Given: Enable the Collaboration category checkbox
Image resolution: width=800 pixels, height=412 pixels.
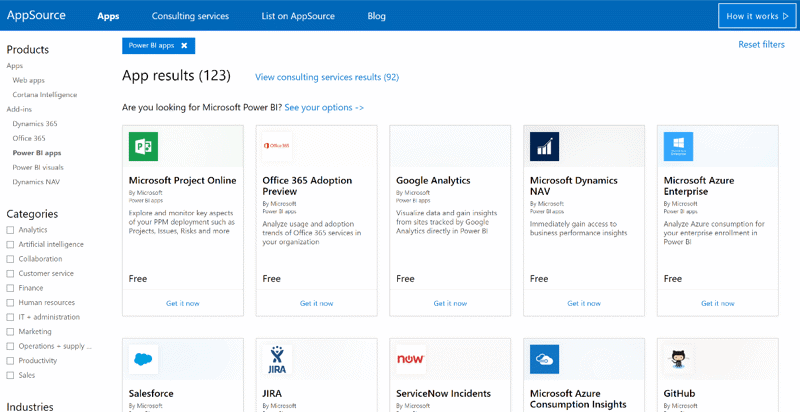Looking at the screenshot, I should 10,259.
